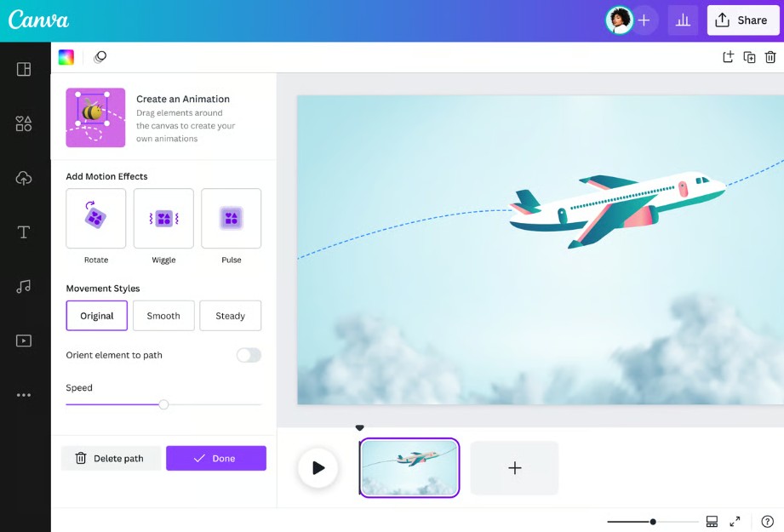
Task: Select the Smooth movement style
Action: tap(163, 316)
